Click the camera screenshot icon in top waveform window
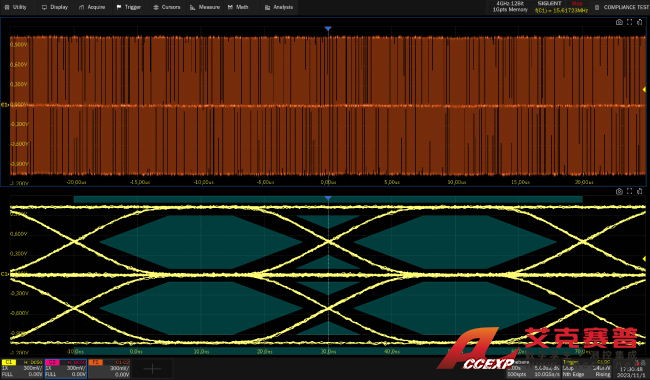 tap(619, 22)
